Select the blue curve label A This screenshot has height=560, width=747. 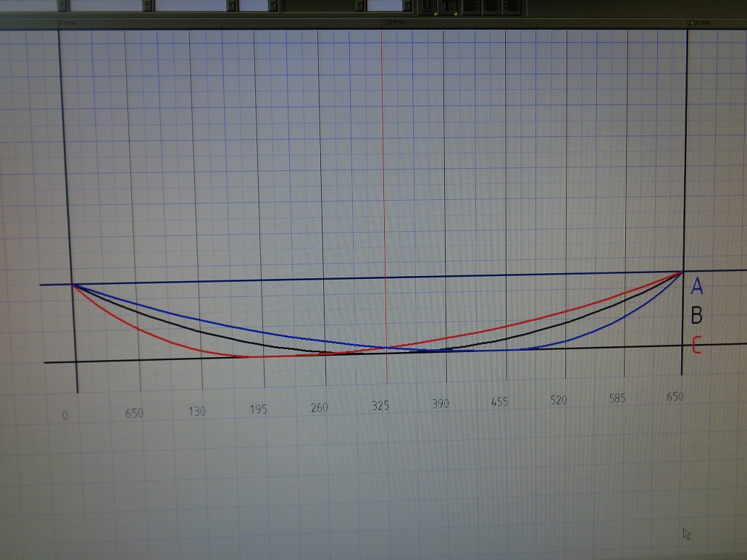(697, 287)
